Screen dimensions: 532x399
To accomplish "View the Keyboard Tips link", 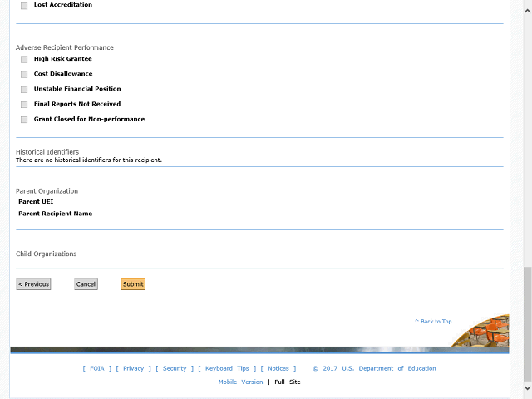I will tap(227, 368).
